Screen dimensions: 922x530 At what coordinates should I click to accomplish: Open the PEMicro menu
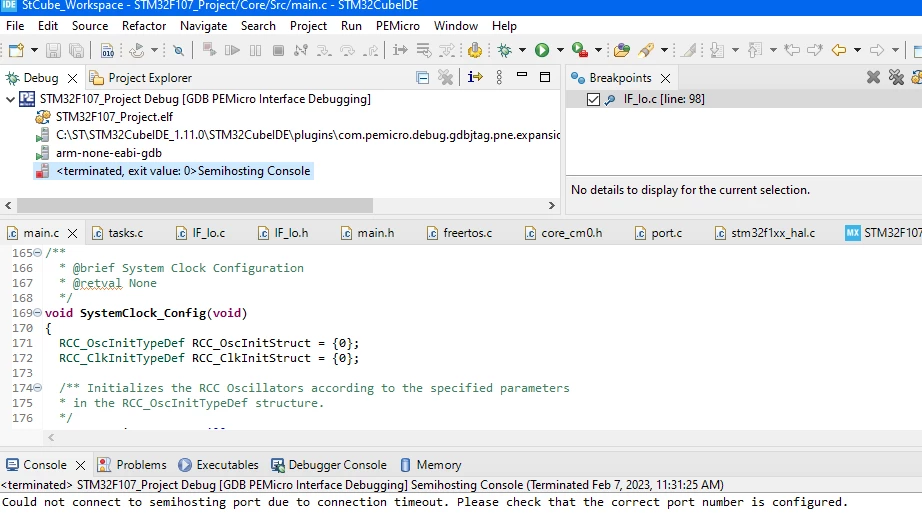click(x=398, y=26)
